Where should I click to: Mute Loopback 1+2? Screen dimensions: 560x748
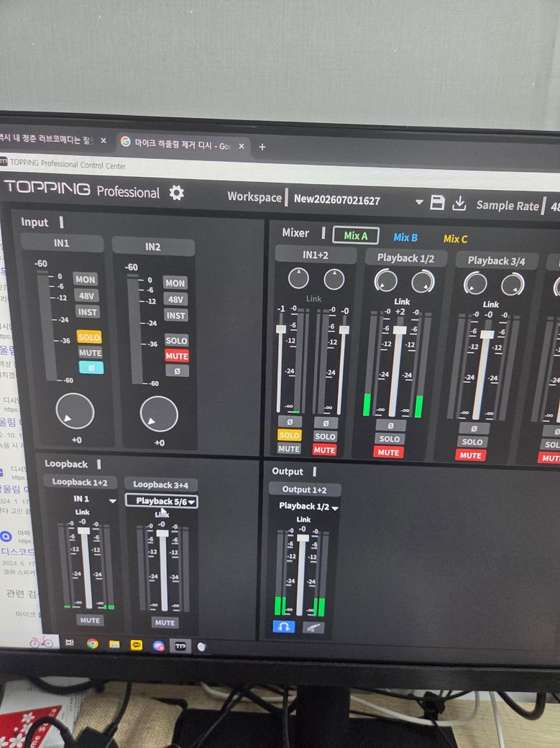[90, 620]
